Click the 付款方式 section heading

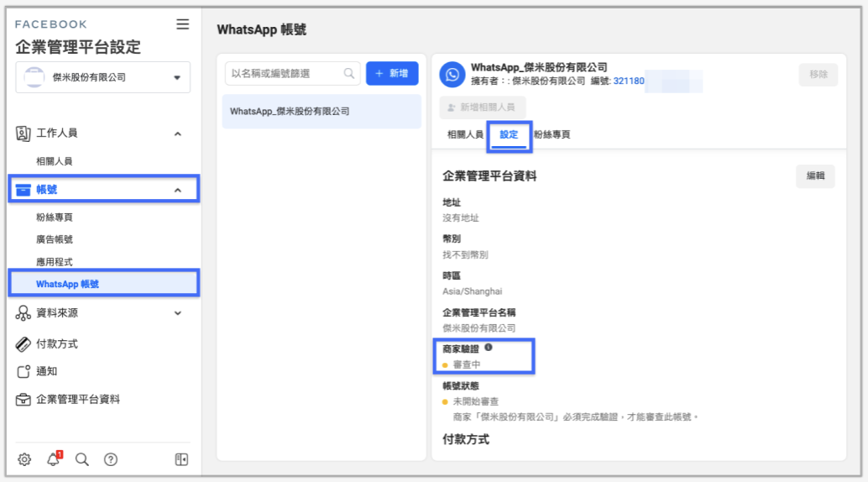[466, 439]
